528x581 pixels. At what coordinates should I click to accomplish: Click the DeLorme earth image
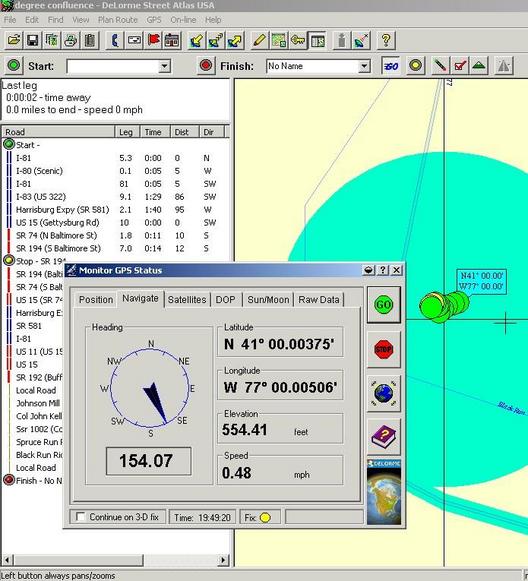coord(383,492)
